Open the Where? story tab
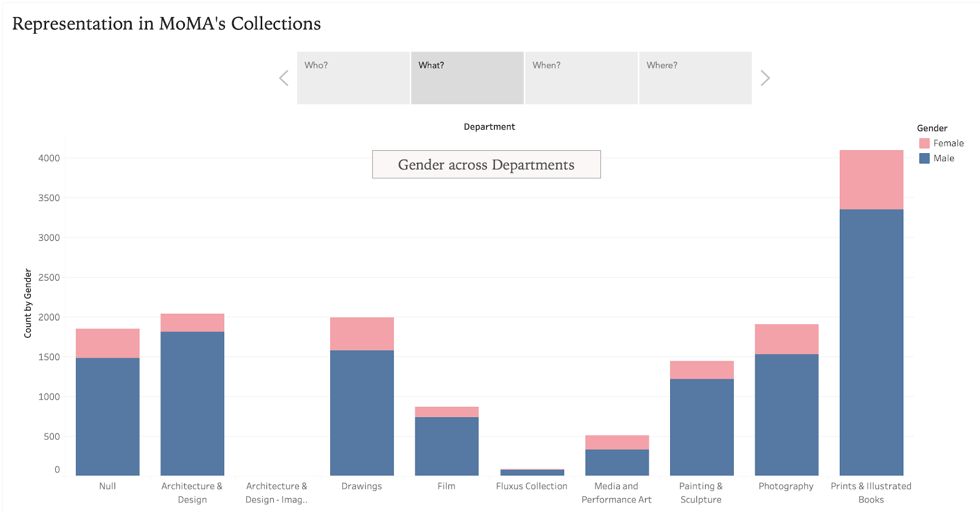The image size is (980, 514). coord(695,78)
